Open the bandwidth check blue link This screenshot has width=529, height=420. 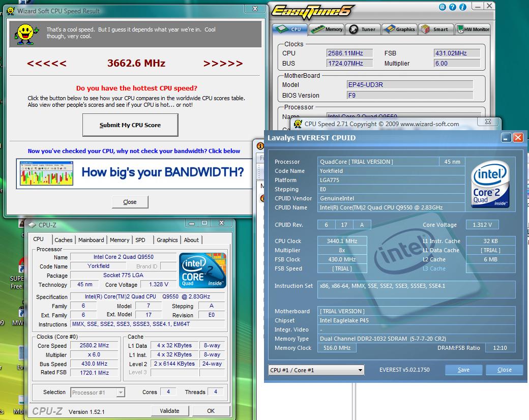[x=134, y=151]
